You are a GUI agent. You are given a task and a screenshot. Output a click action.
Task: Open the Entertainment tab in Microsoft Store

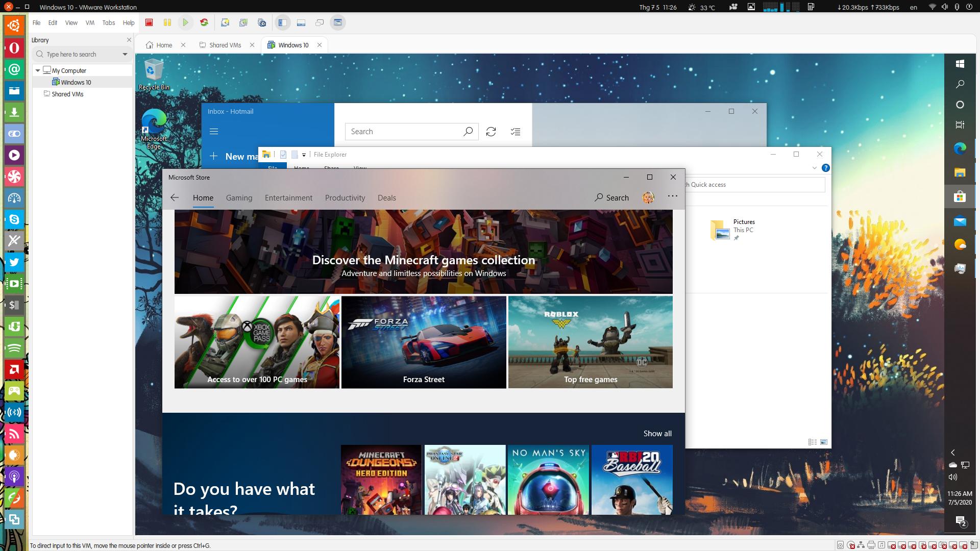(x=288, y=198)
